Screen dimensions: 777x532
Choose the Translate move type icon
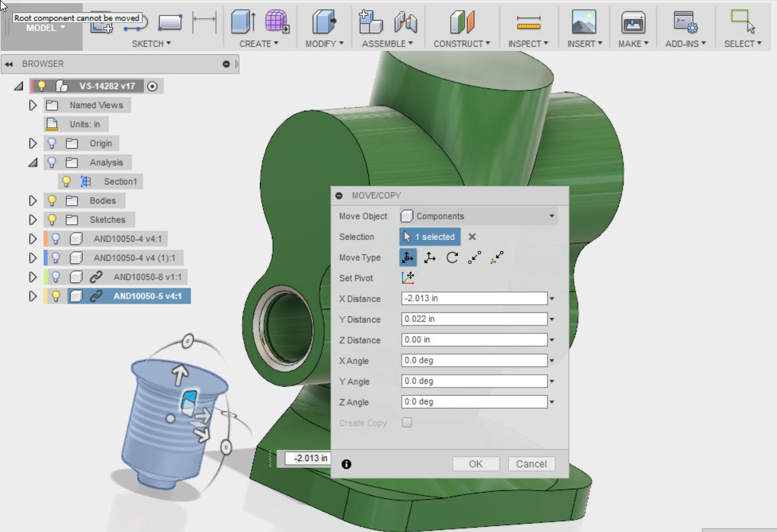tap(430, 258)
